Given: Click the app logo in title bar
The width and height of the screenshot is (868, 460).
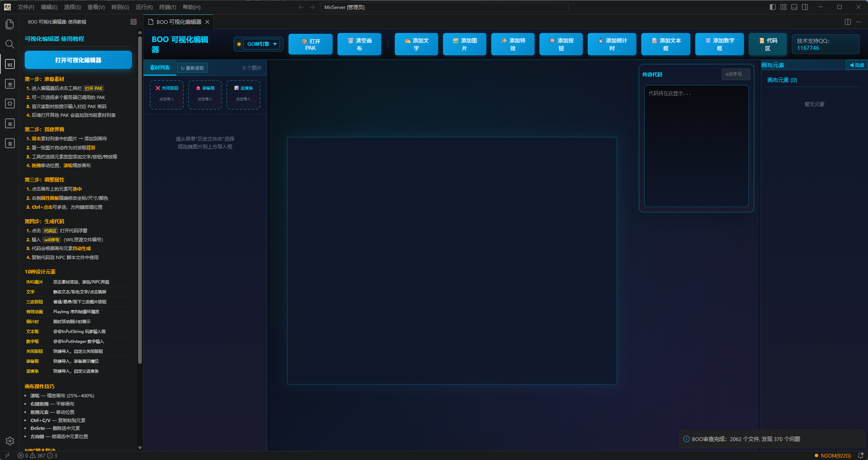Looking at the screenshot, I should 7,7.
